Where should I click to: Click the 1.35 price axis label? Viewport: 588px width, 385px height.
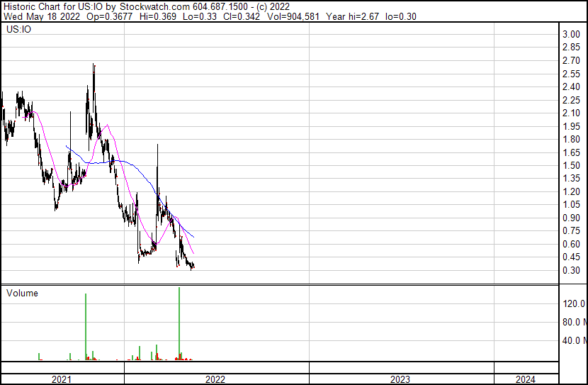point(572,178)
